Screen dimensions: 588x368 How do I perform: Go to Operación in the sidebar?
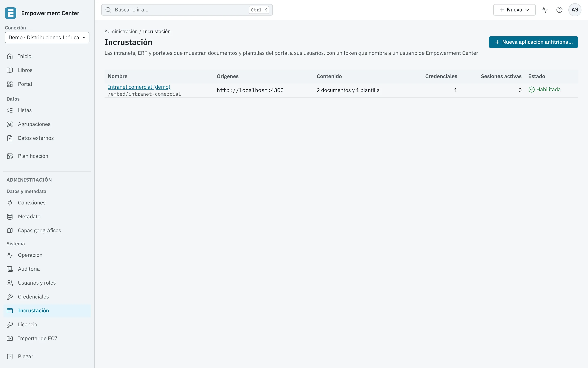(47, 255)
